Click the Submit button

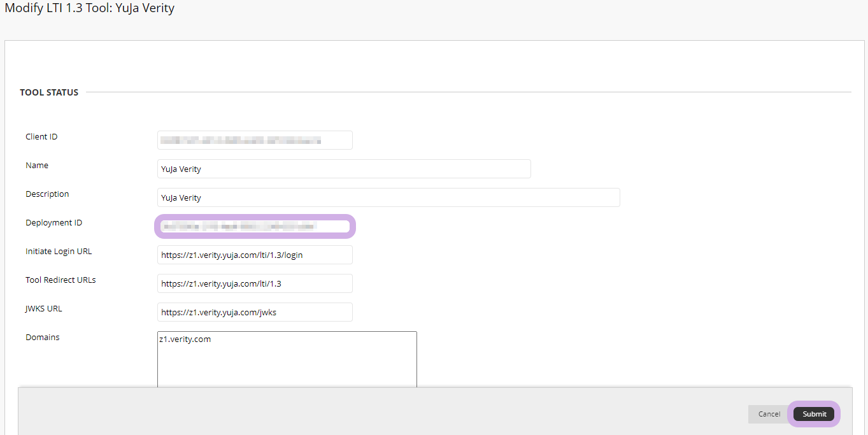click(x=814, y=414)
